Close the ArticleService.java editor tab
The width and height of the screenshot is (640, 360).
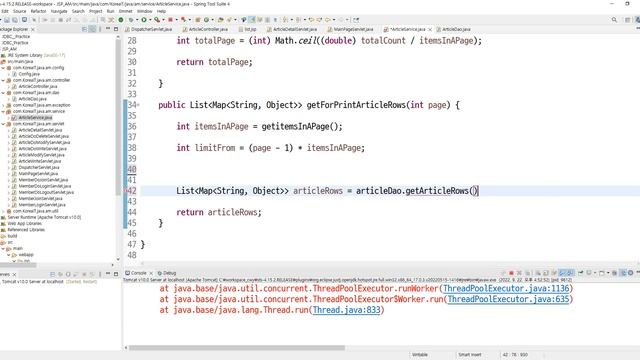(x=430, y=29)
